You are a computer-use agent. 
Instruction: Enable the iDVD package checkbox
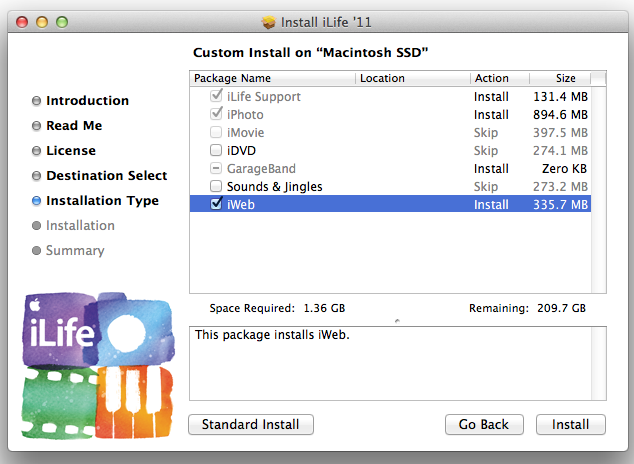[x=216, y=150]
